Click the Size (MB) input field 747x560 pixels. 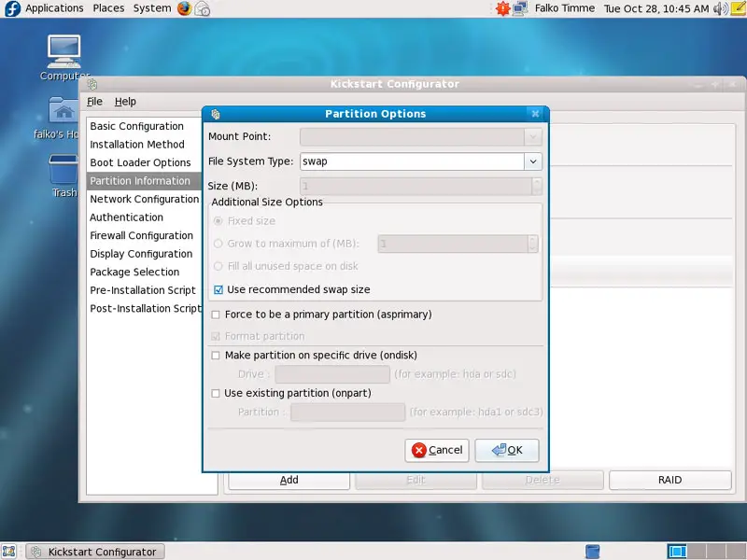[416, 186]
